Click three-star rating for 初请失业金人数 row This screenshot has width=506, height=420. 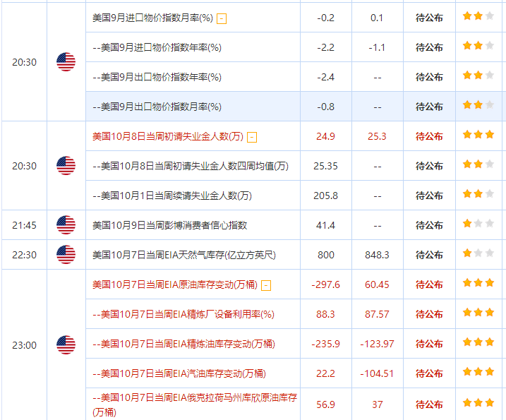pos(478,135)
